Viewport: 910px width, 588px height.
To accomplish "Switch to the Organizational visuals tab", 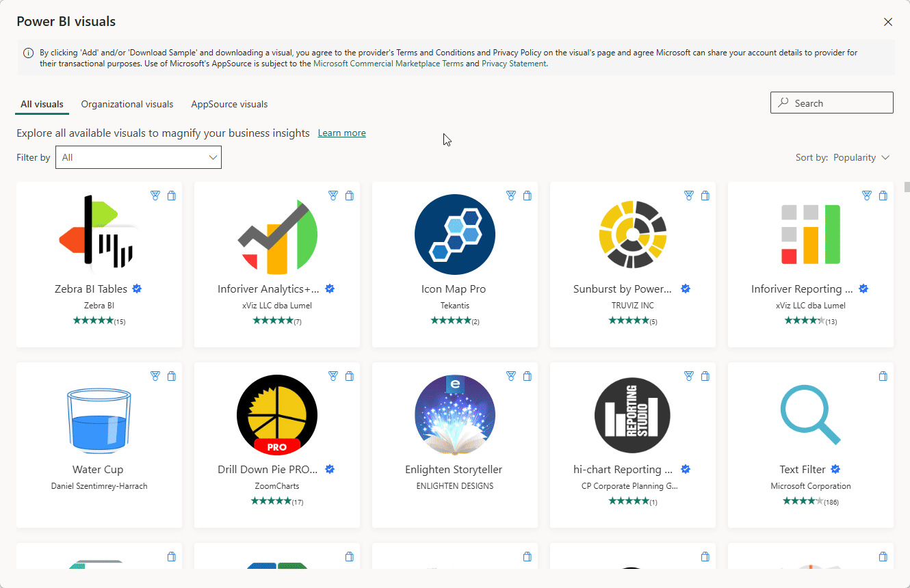I will pyautogui.click(x=127, y=104).
